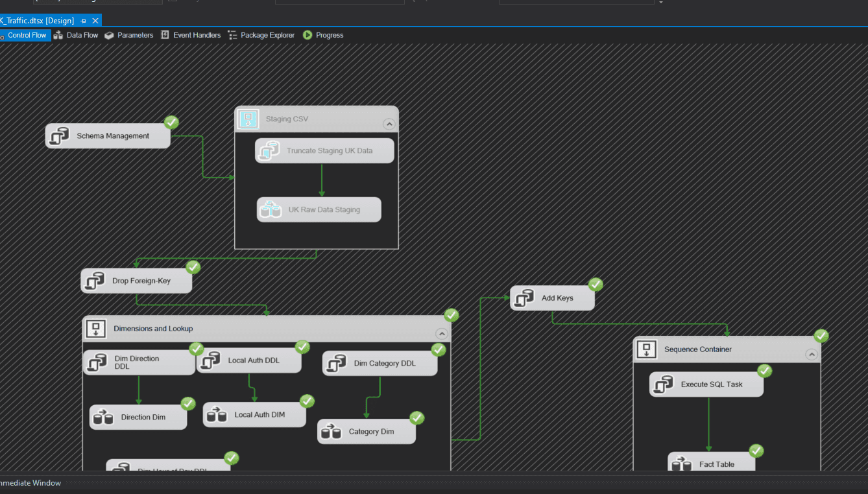Viewport: 868px width, 494px height.
Task: Open the Control Flow tab
Action: 24,35
